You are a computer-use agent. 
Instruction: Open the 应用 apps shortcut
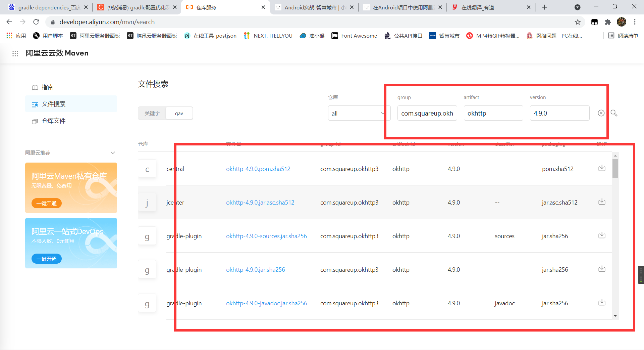tap(16, 36)
